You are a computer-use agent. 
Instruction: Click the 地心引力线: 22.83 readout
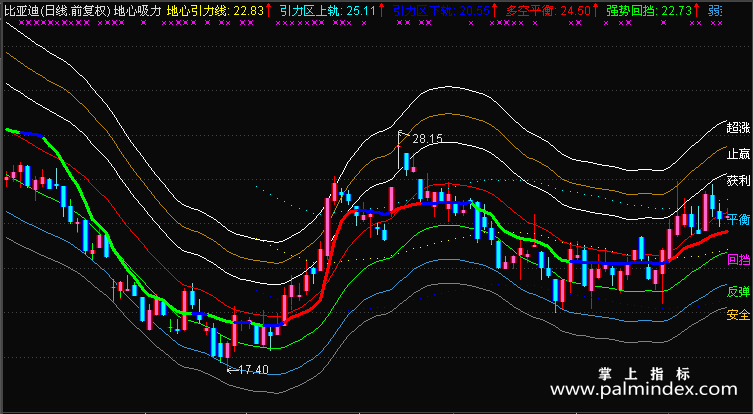tap(215, 10)
